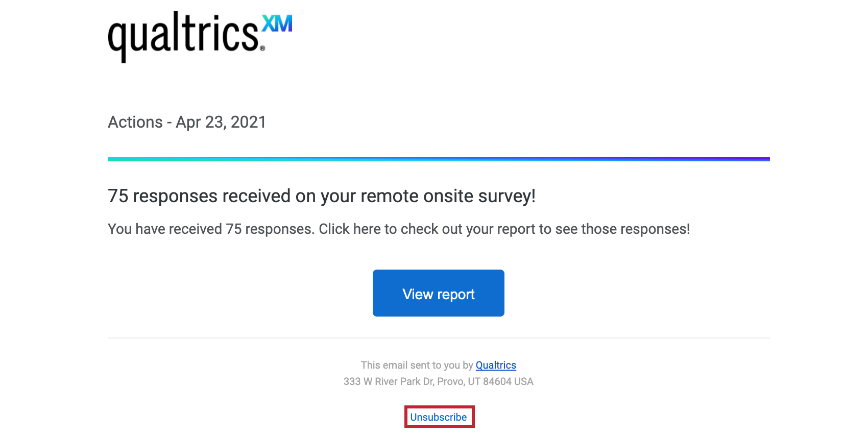
Task: Click inside the blue View report area
Action: [438, 293]
